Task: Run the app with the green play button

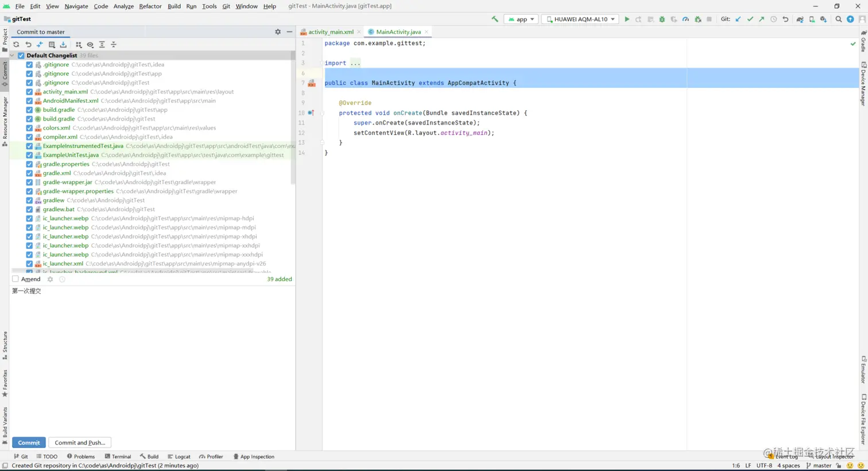Action: tap(627, 19)
